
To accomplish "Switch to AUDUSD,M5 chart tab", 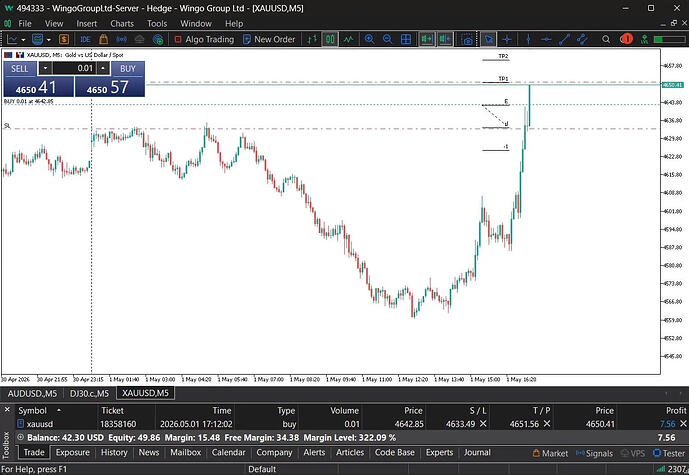I will pyautogui.click(x=32, y=393).
